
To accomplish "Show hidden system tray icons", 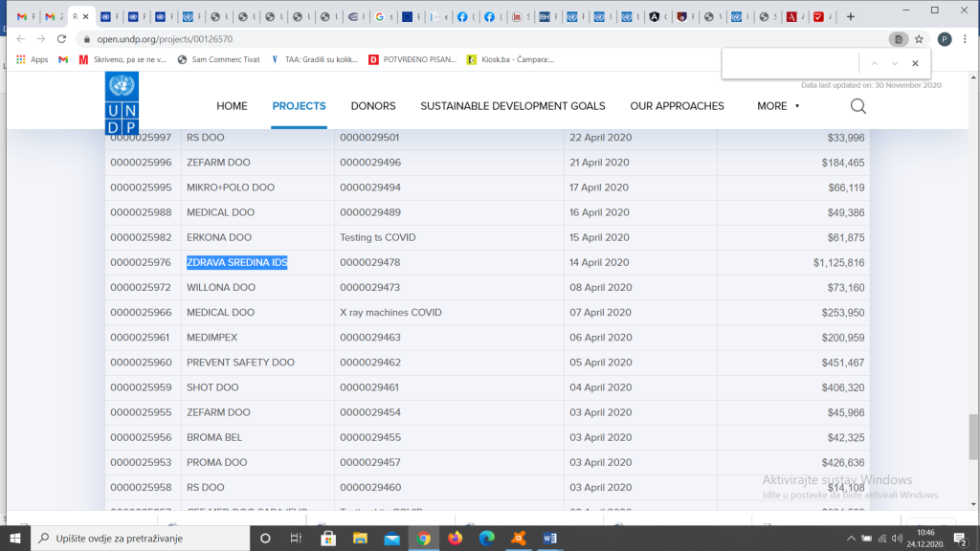I will click(x=851, y=538).
